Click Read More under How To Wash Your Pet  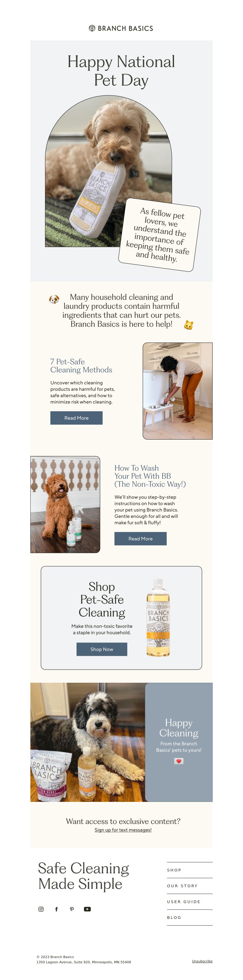(x=140, y=538)
